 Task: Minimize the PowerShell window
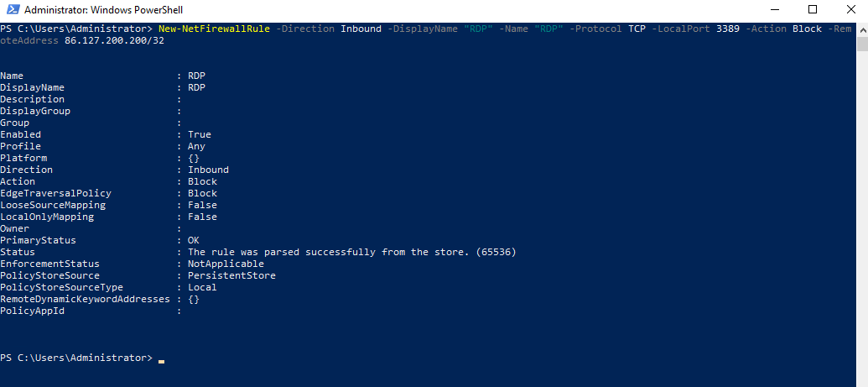pos(775,9)
